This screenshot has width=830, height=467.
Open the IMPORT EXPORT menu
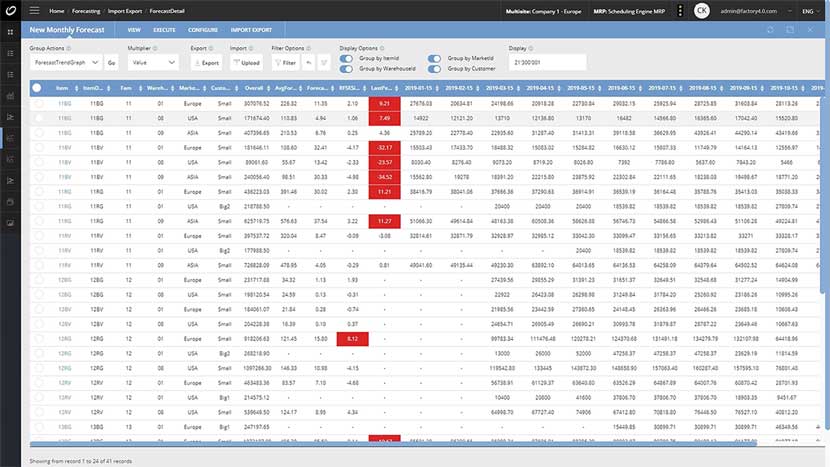click(251, 30)
